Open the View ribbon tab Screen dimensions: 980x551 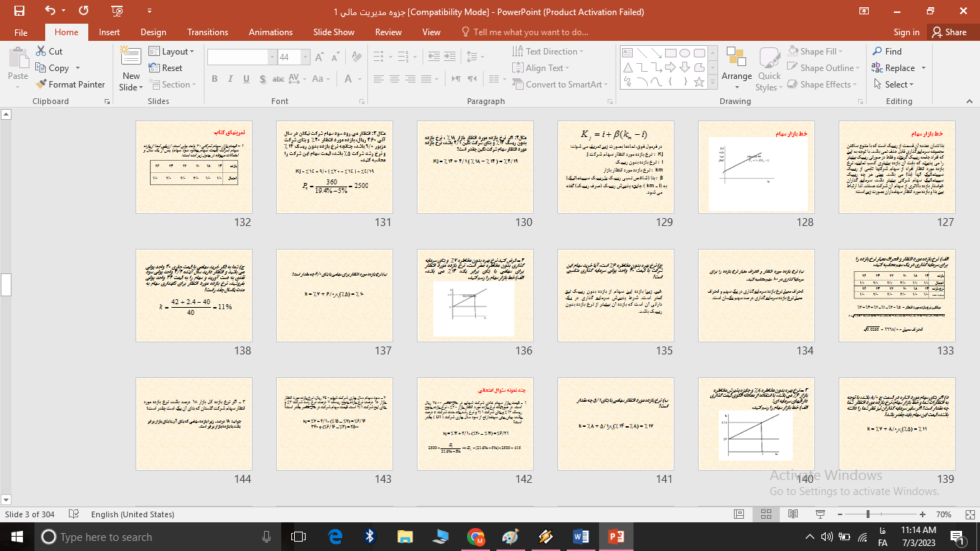coord(431,32)
